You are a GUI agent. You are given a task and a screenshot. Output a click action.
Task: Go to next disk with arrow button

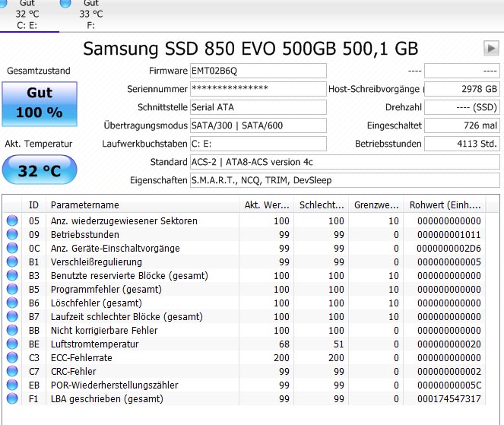point(491,49)
